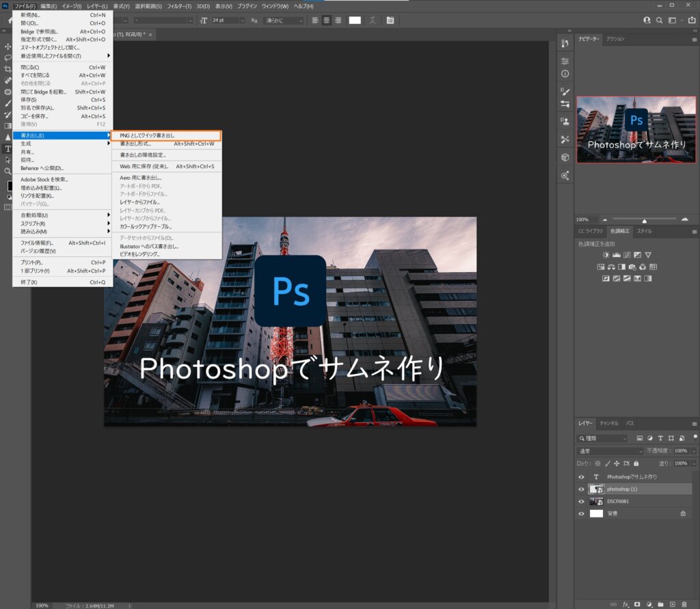Image resolution: width=700 pixels, height=609 pixels.
Task: Open the layer blend mode 通常 dropdown
Action: [x=610, y=451]
